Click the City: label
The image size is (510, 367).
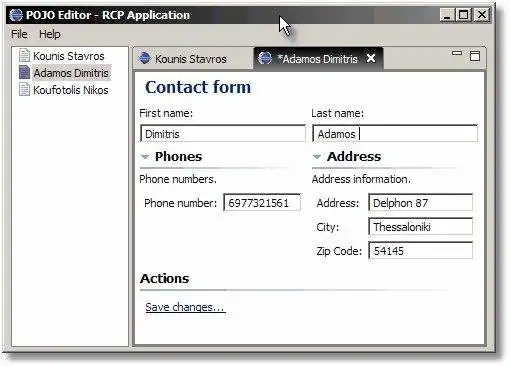[x=328, y=227]
